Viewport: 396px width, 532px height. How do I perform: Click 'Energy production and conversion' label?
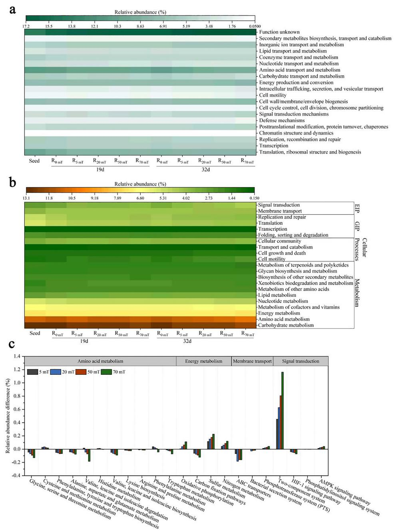296,83
